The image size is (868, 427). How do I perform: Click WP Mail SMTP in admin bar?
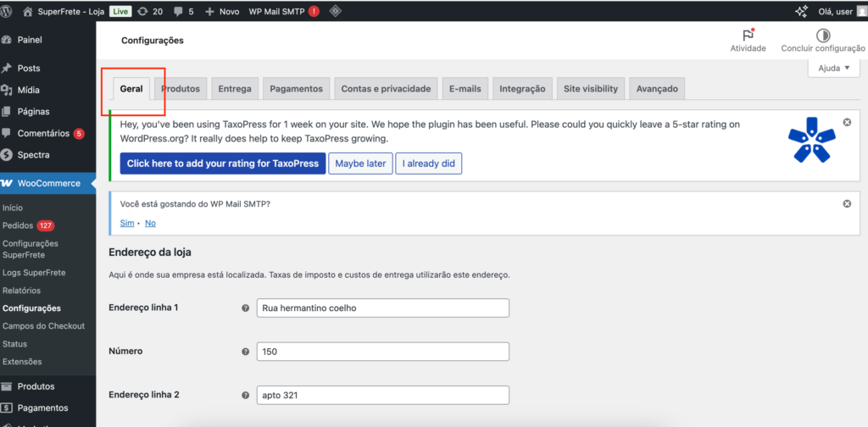(x=277, y=11)
